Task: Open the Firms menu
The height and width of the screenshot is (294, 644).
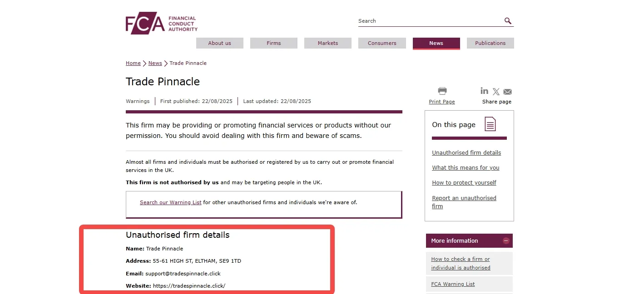Action: click(274, 43)
